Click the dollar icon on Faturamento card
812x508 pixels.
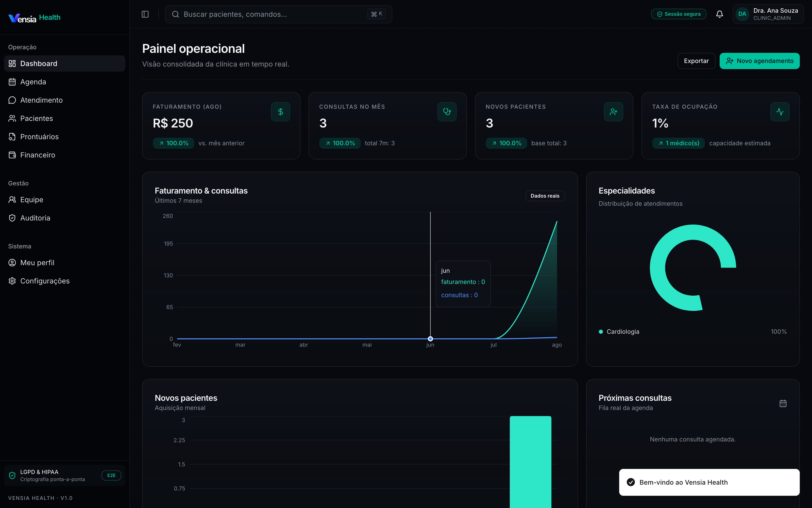280,112
